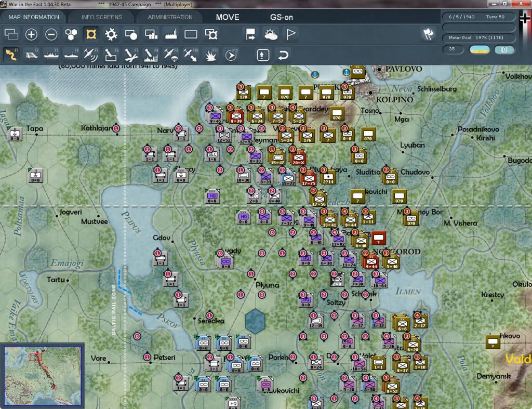The width and height of the screenshot is (532, 409).
Task: Click the Tartu town label
Action: (56, 280)
